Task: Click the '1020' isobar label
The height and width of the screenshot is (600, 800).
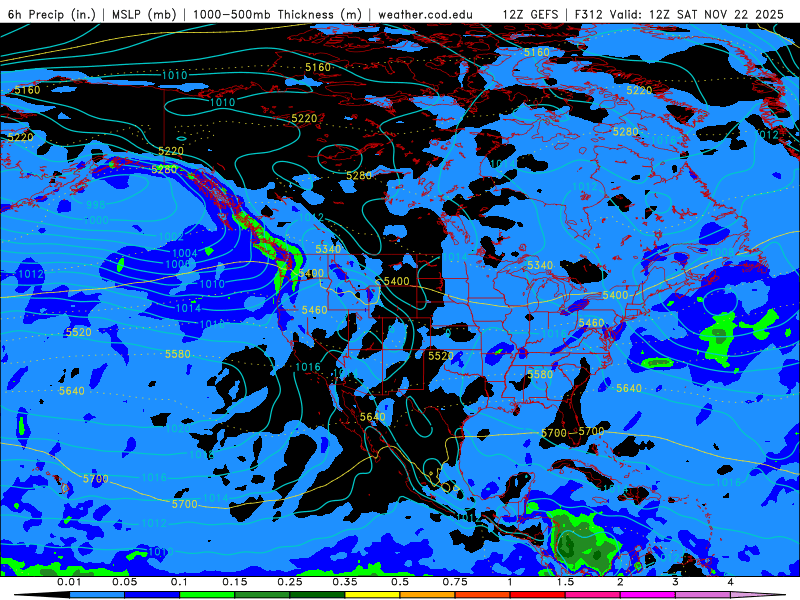Action: pyautogui.click(x=178, y=428)
